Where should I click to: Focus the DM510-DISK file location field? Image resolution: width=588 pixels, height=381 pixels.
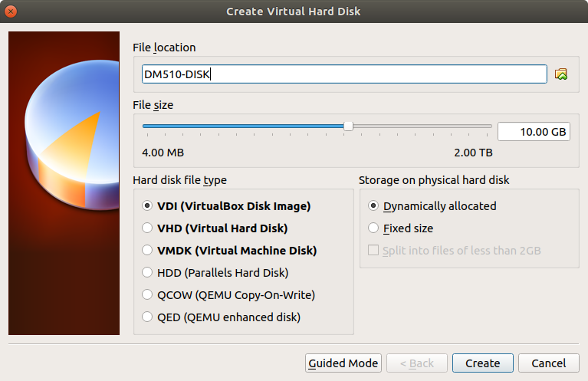[x=344, y=74]
